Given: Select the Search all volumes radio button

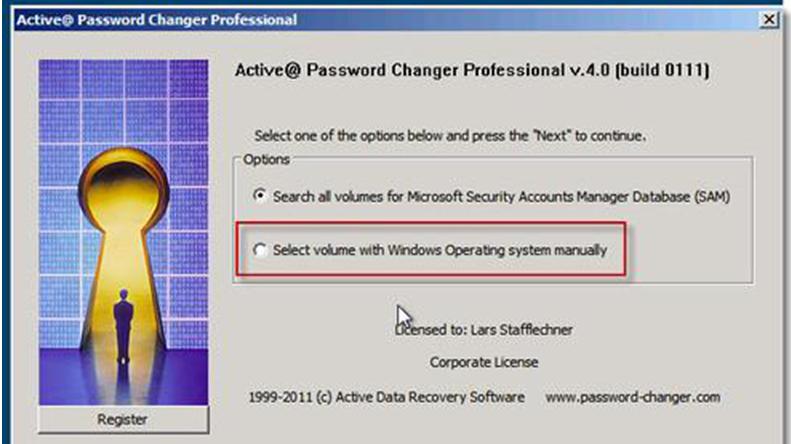Looking at the screenshot, I should click(261, 197).
